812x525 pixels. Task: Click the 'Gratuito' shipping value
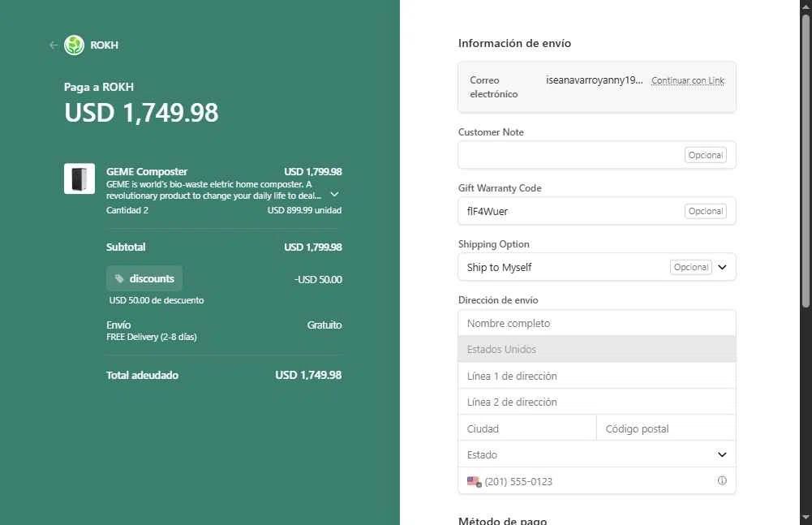click(x=324, y=325)
